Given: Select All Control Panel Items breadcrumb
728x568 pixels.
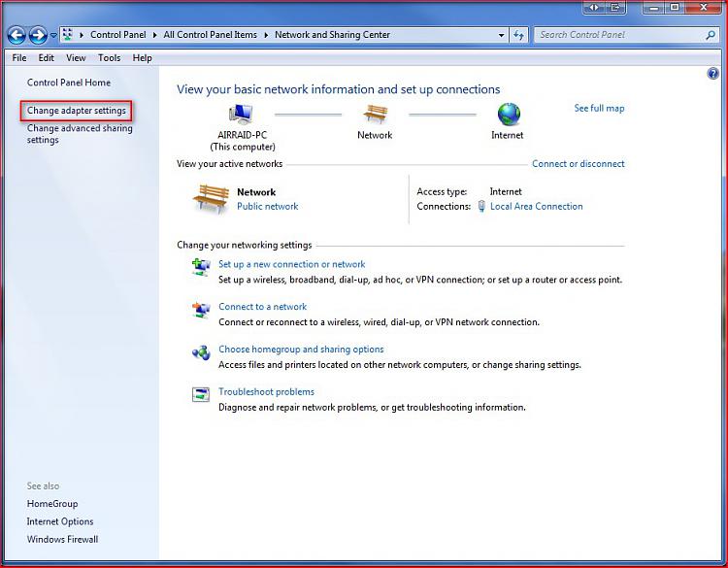Looking at the screenshot, I should tap(210, 35).
